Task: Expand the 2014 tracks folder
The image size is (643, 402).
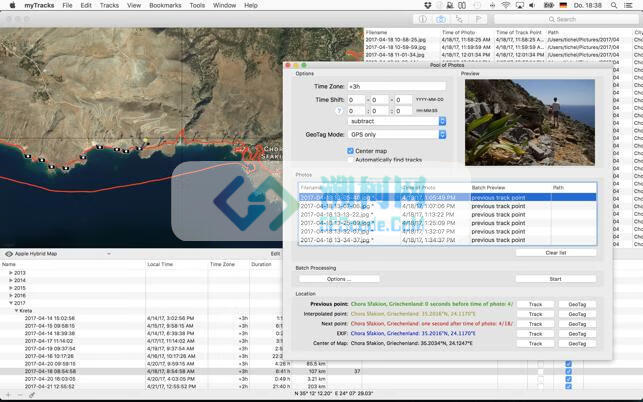Action: [x=11, y=280]
